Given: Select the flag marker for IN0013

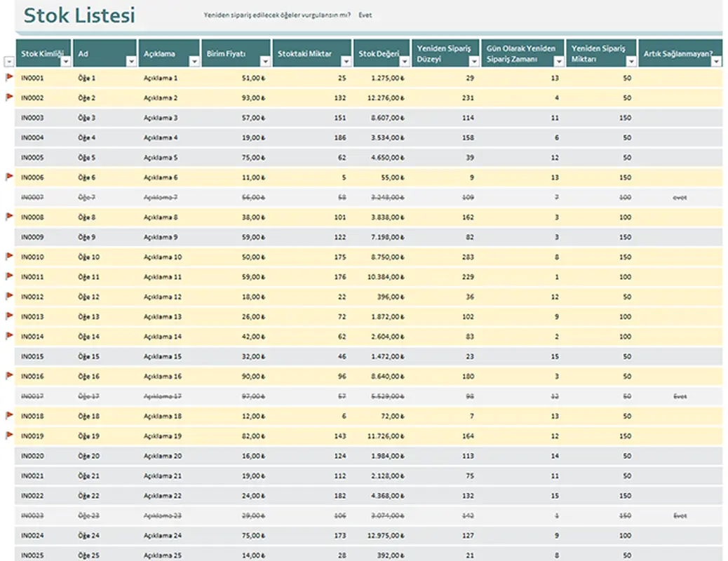Looking at the screenshot, I should point(10,316).
